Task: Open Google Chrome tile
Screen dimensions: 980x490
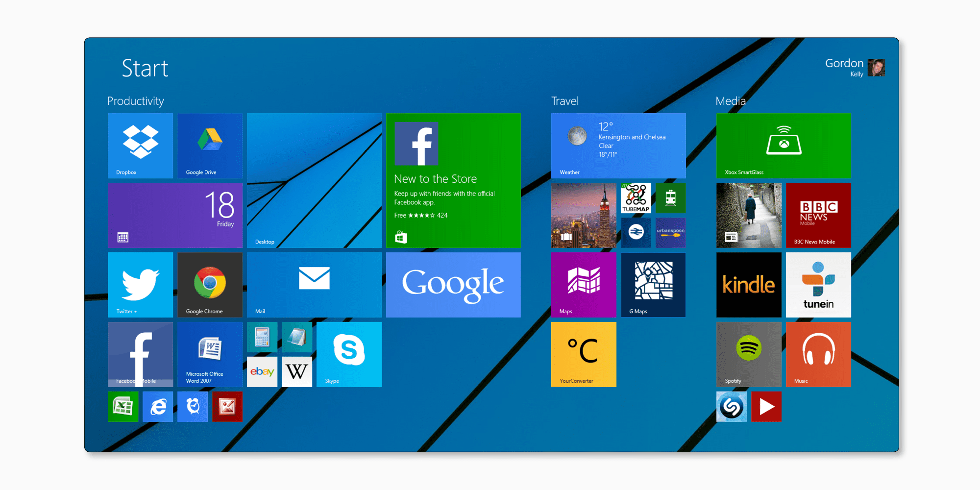Action: pyautogui.click(x=210, y=285)
